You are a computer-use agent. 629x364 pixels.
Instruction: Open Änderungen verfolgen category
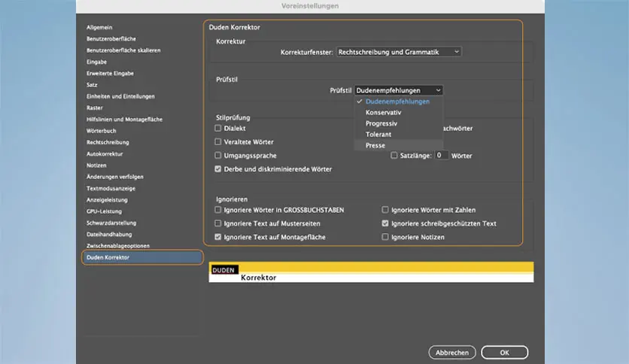pyautogui.click(x=114, y=177)
